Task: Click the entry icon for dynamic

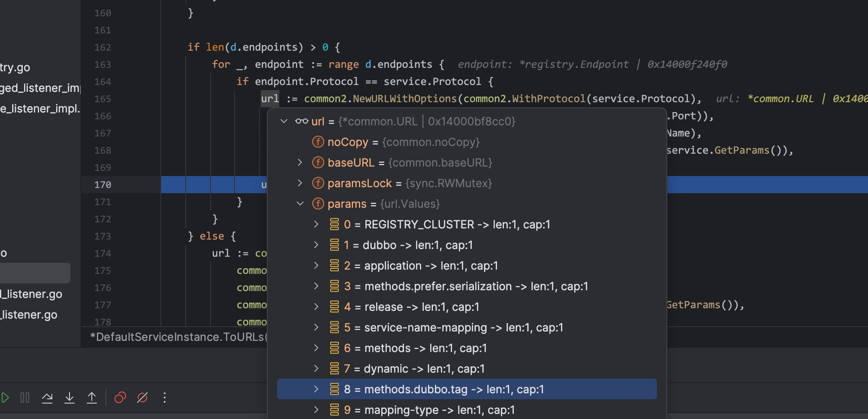Action: coord(335,368)
